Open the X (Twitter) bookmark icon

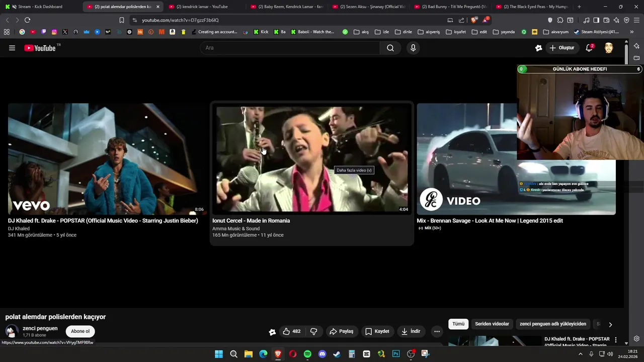(65, 32)
